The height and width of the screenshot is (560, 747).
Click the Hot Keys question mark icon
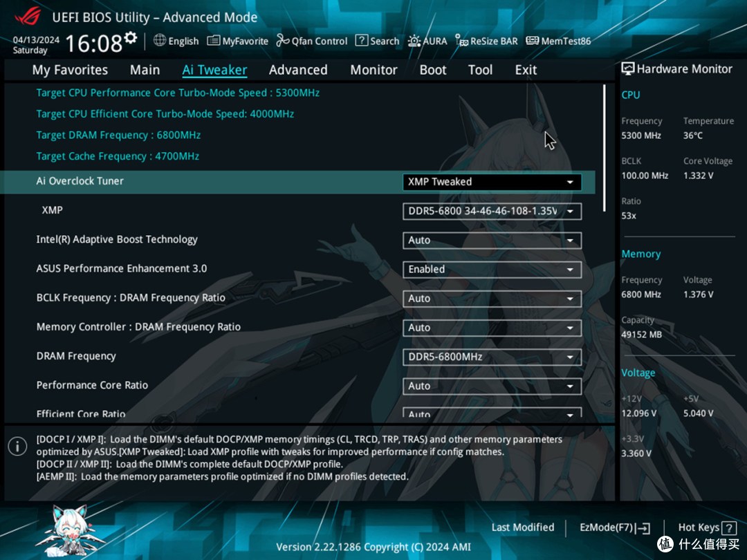coord(729,528)
